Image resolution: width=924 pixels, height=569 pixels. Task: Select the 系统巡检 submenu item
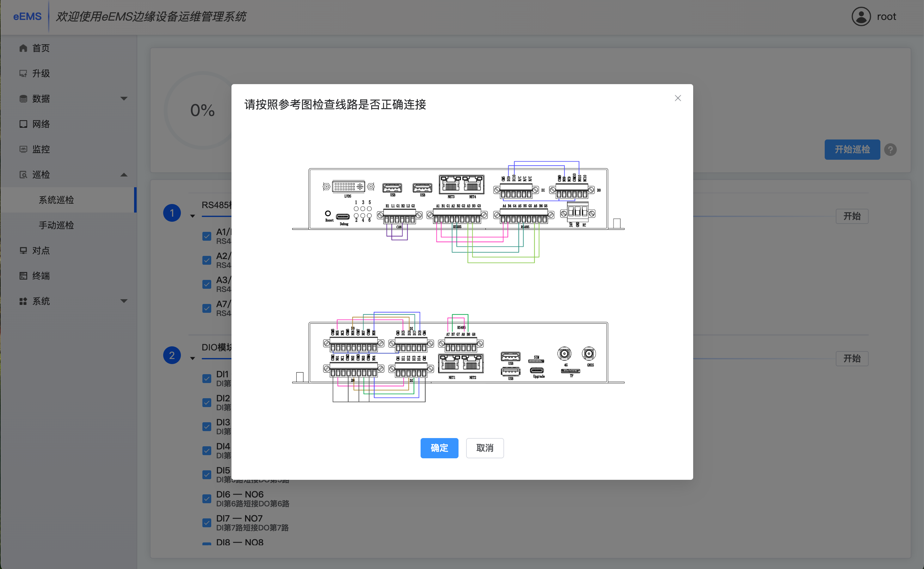[68, 200]
